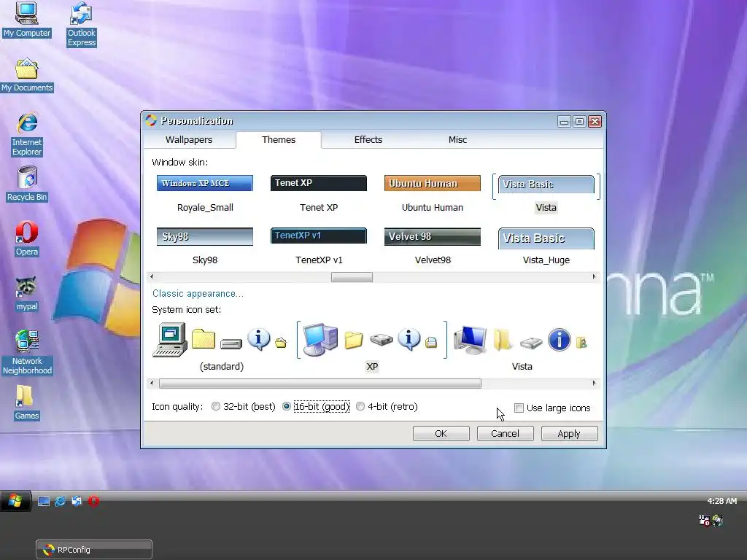Choose the Vista window skin
Viewport: 747px width, 560px height.
(x=546, y=194)
